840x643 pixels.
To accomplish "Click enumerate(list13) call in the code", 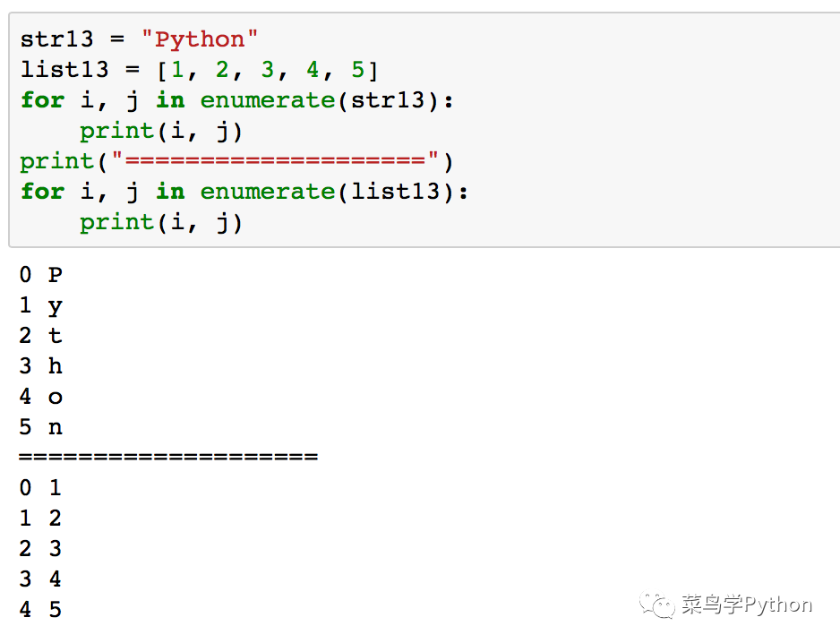I will 328,192.
